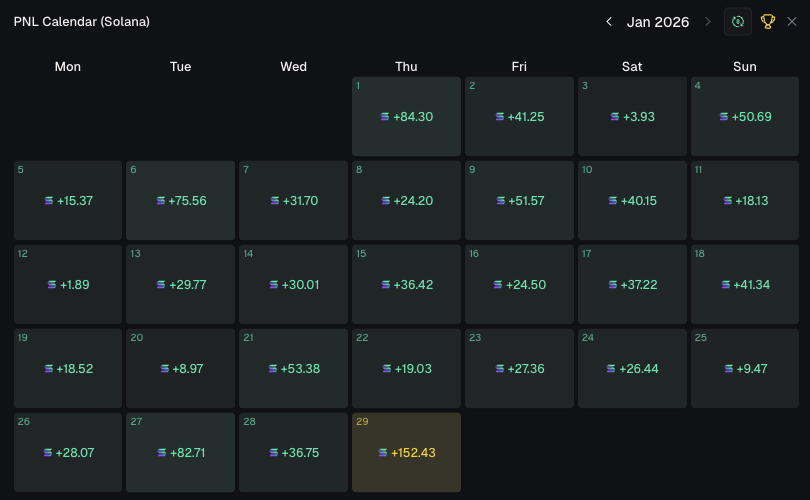Image resolution: width=810 pixels, height=500 pixels.
Task: Select the January 14 cell showing +30.01
Action: (293, 284)
